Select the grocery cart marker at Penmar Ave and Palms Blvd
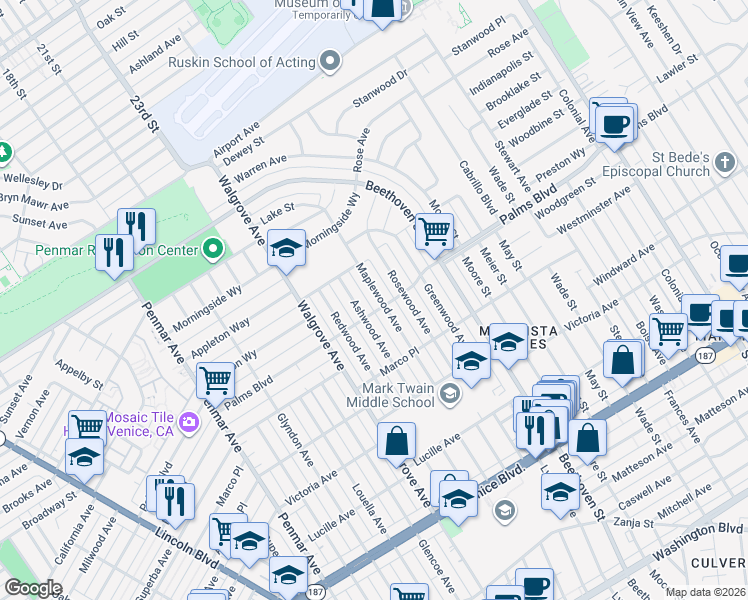748x600 pixels. pos(216,382)
